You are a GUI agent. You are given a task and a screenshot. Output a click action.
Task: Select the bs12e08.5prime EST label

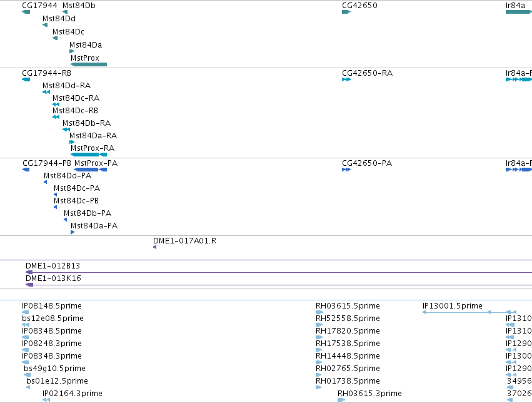[53, 319]
